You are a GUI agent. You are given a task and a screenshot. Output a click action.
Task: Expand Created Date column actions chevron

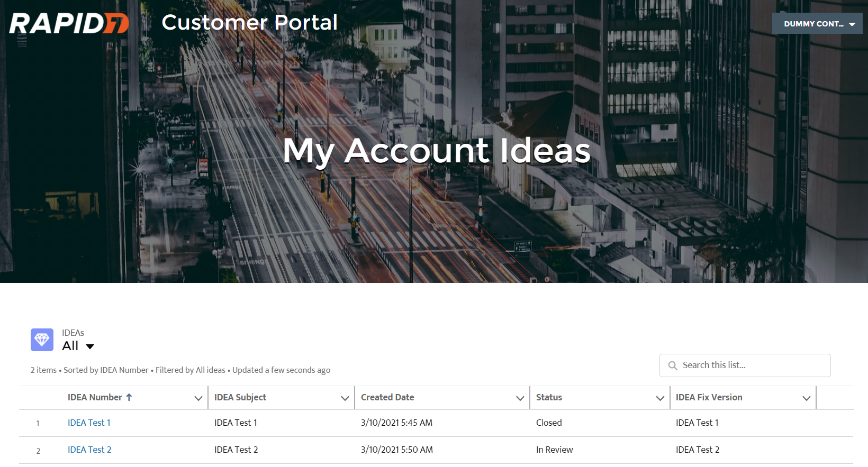520,398
